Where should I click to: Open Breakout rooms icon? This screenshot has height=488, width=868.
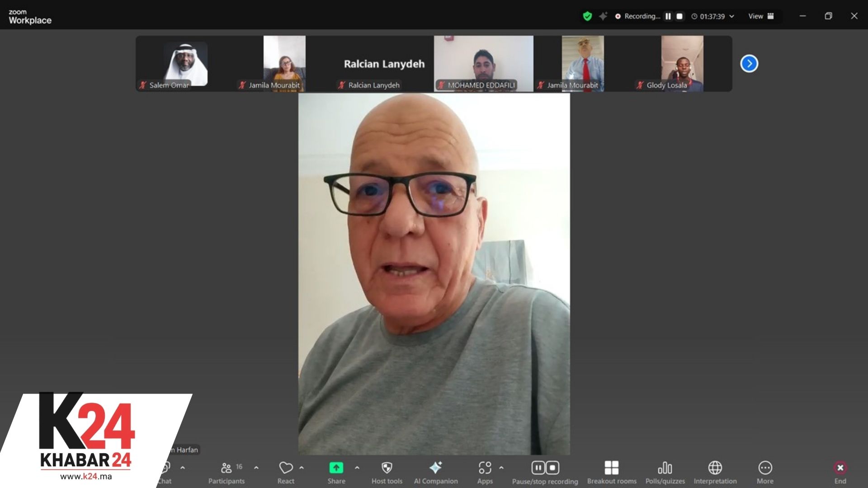click(611, 468)
